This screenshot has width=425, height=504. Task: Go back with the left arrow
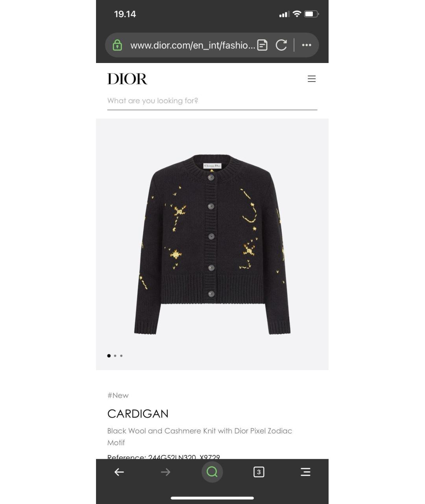coord(119,472)
